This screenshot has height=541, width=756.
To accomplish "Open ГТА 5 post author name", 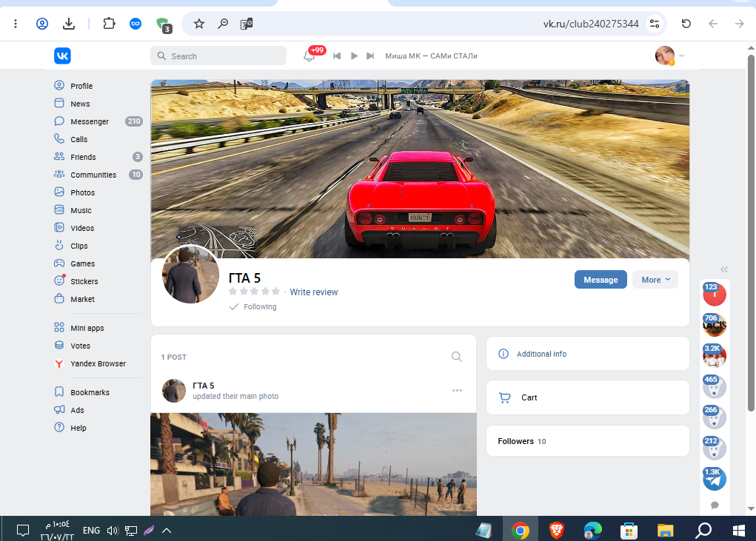I will pyautogui.click(x=204, y=386).
